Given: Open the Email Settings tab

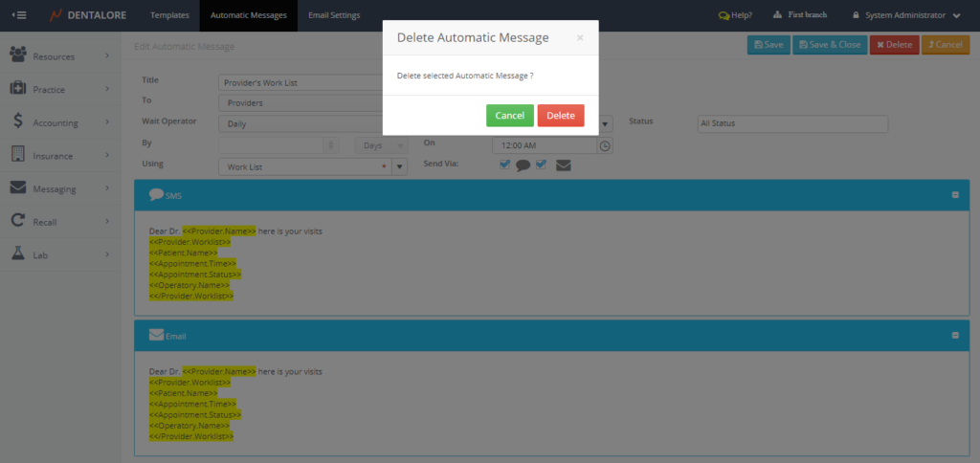Looking at the screenshot, I should pos(334,15).
